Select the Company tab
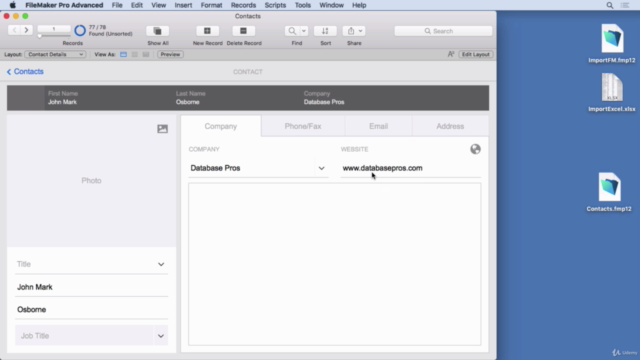 (221, 126)
